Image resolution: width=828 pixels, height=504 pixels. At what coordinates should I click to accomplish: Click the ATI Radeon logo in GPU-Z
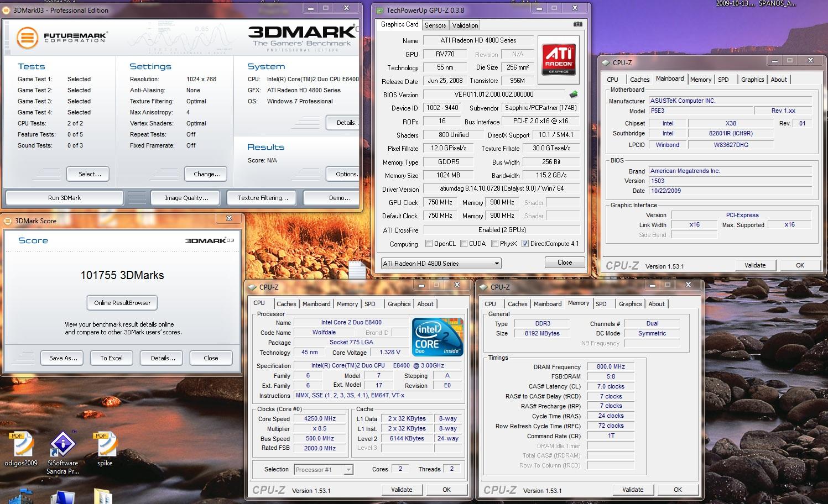click(559, 60)
